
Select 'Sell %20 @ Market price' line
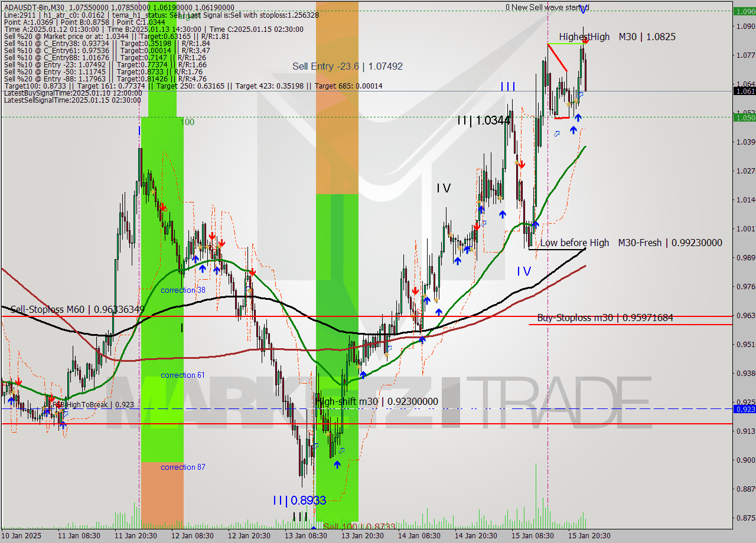[x=115, y=37]
